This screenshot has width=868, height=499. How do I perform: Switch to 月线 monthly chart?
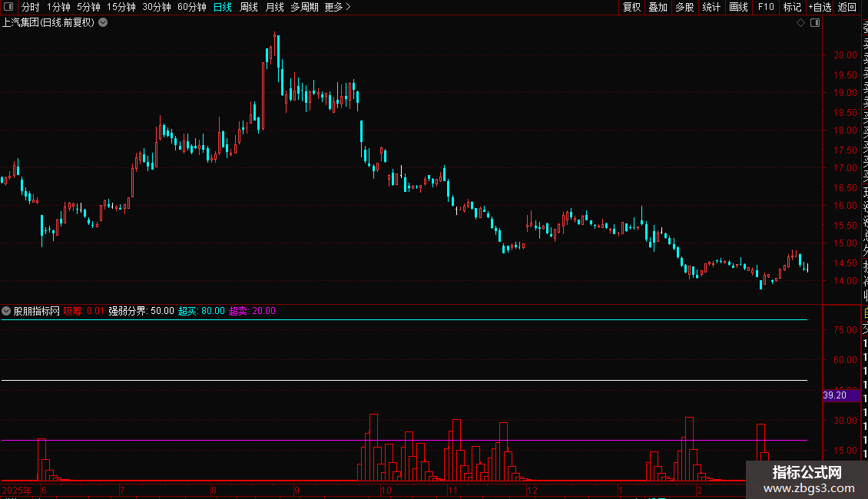[x=274, y=7]
